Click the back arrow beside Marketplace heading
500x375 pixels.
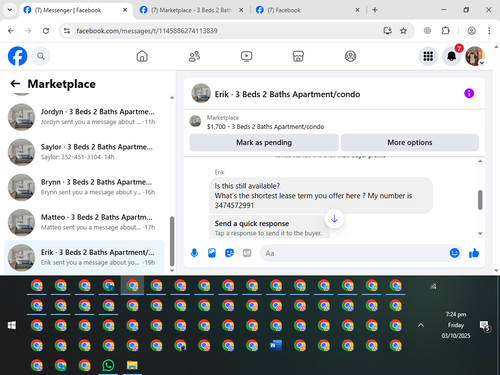click(x=15, y=84)
